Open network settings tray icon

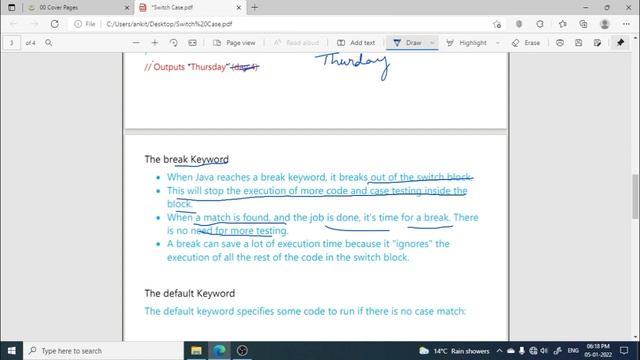533,351
